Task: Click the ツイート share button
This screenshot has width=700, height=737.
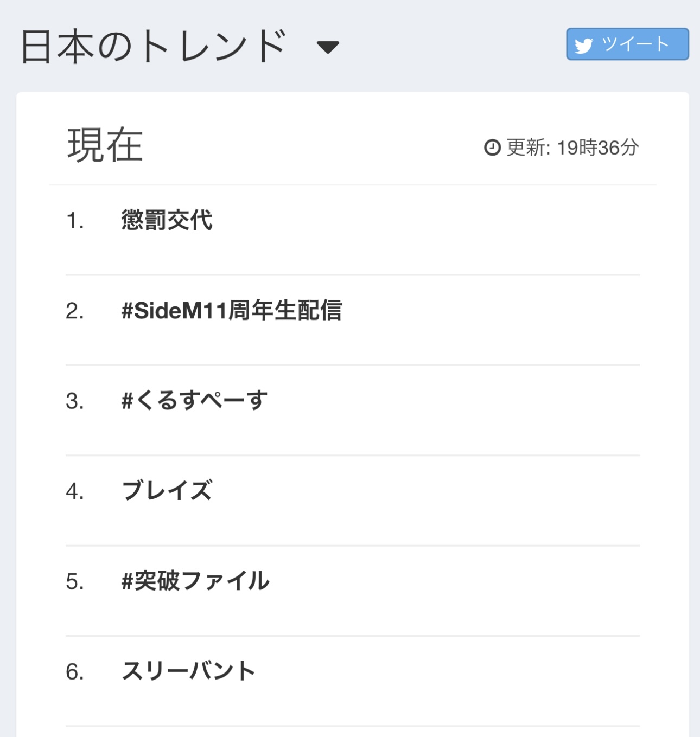Action: 627,44
